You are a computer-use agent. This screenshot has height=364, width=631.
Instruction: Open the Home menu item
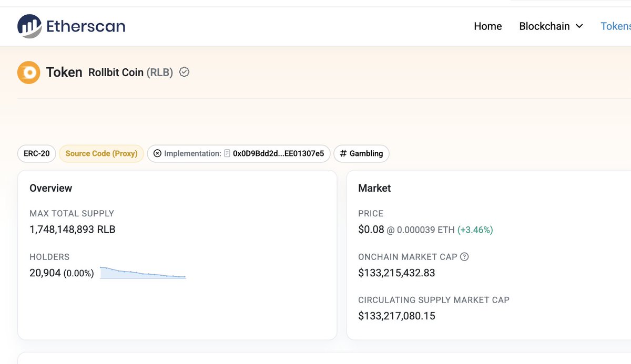(488, 26)
